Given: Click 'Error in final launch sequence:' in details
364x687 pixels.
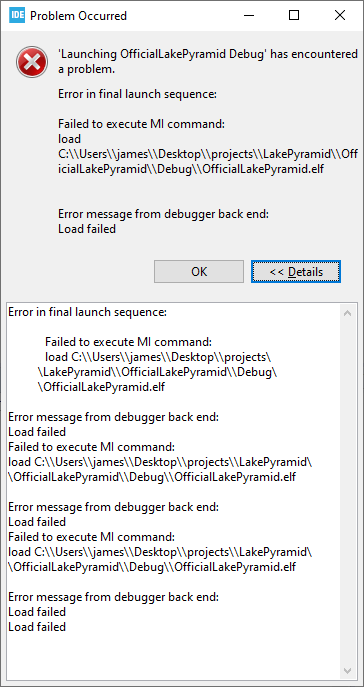Looking at the screenshot, I should 88,312.
